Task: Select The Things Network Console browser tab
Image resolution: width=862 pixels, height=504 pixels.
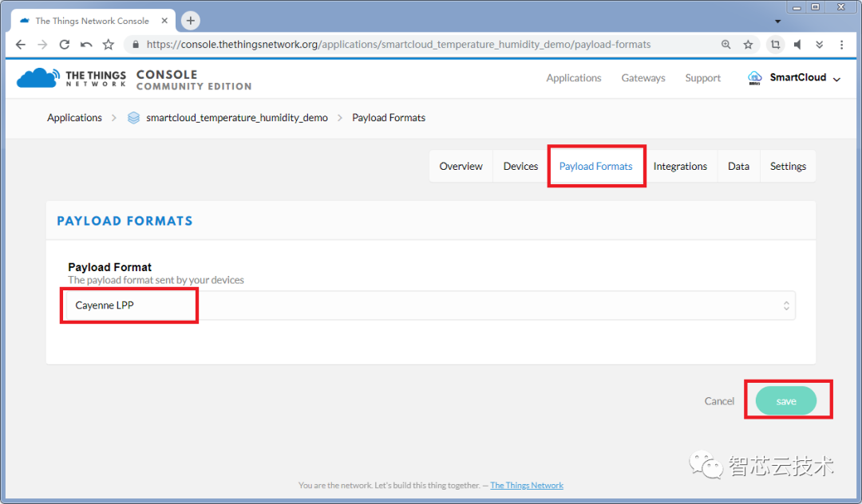Action: click(x=93, y=21)
